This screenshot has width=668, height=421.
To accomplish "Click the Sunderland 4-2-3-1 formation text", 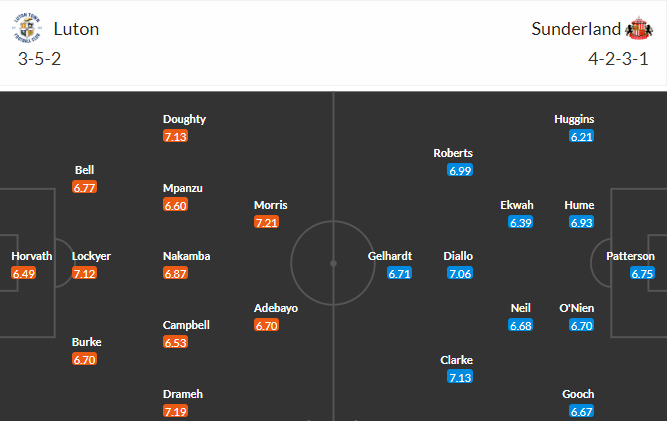I will coord(618,59).
